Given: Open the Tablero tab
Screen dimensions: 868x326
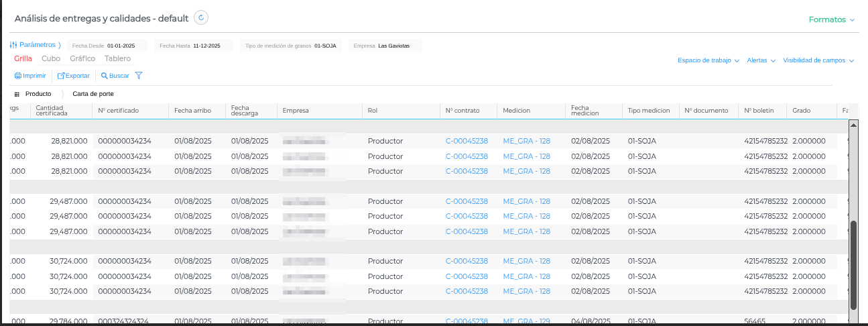Looking at the screenshot, I should (117, 59).
